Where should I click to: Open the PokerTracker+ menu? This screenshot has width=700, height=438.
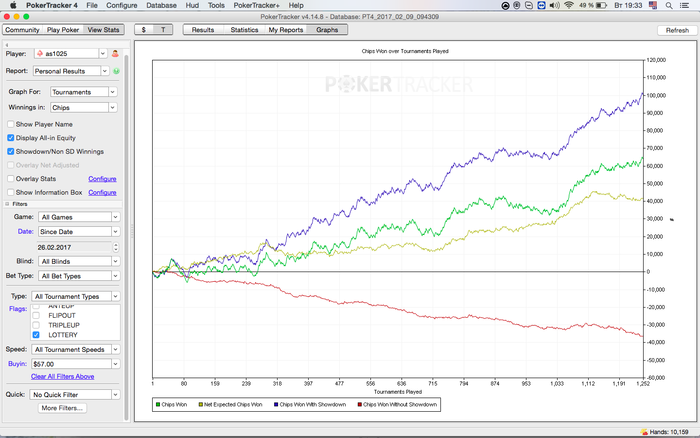(256, 5)
